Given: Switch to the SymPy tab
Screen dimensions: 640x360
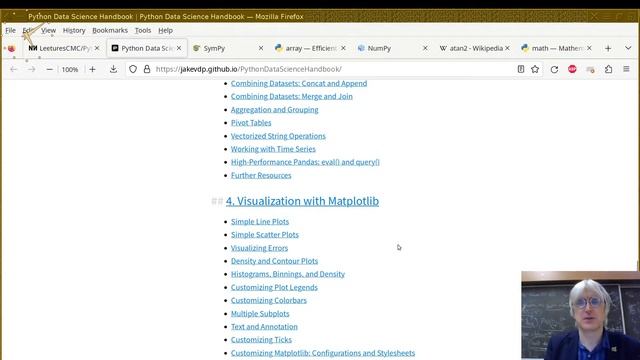Looking at the screenshot, I should coord(228,48).
